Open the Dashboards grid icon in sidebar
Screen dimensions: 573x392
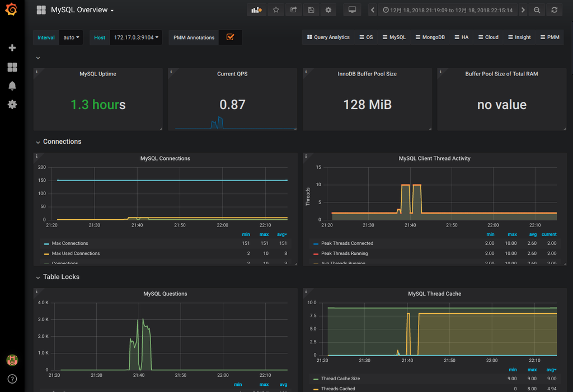click(12, 67)
